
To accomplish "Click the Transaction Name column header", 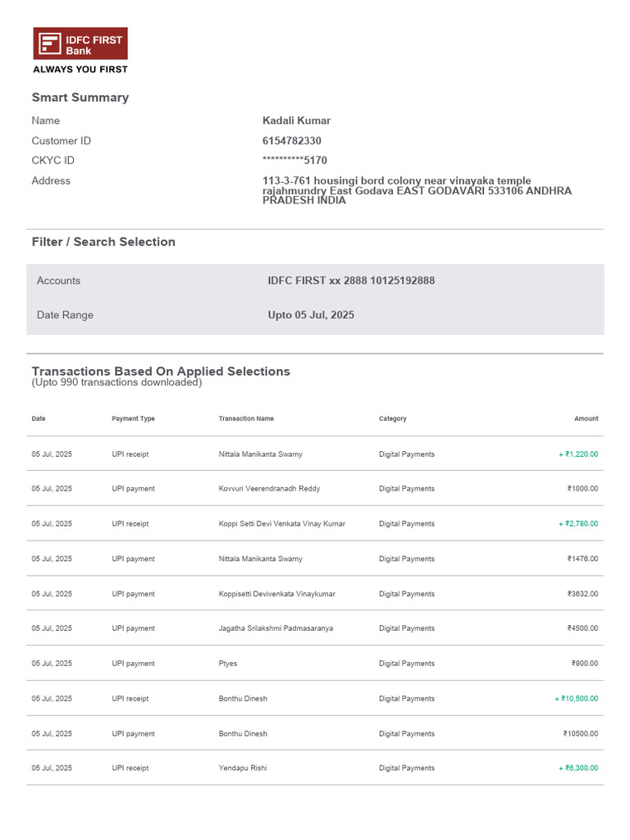I will (x=246, y=418).
